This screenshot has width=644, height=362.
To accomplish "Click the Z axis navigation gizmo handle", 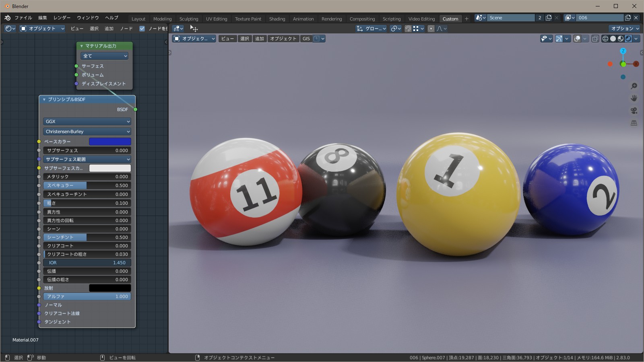I will click(623, 51).
